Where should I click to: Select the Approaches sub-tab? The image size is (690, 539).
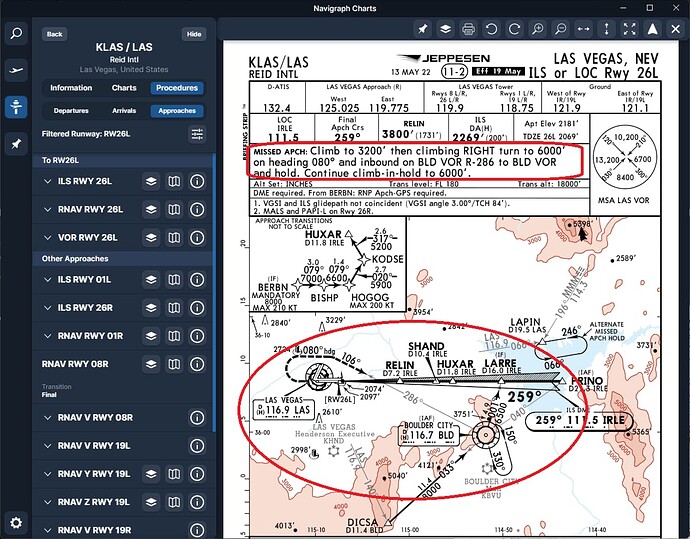pos(177,110)
